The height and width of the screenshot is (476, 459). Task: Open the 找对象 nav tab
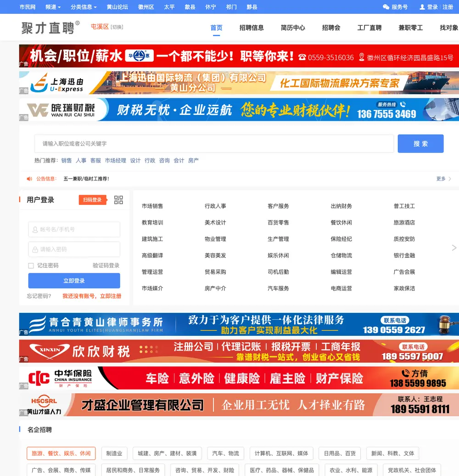(x=449, y=28)
